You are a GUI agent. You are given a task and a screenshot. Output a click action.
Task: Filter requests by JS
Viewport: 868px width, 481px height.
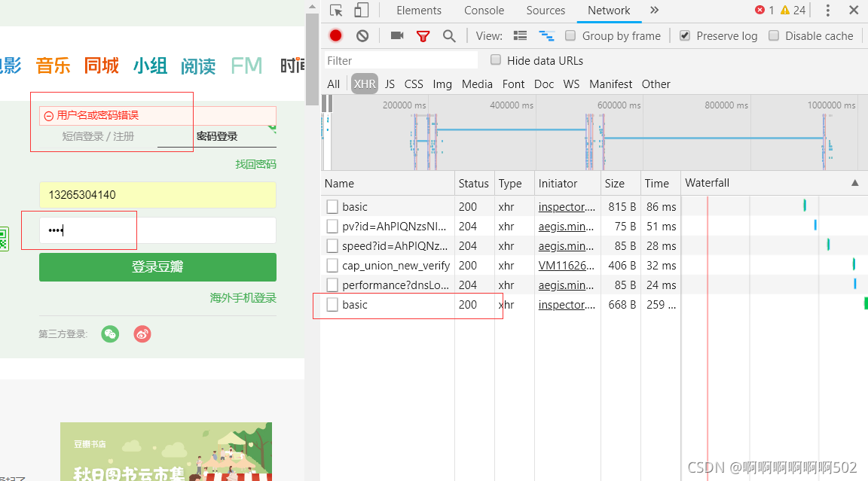[390, 84]
